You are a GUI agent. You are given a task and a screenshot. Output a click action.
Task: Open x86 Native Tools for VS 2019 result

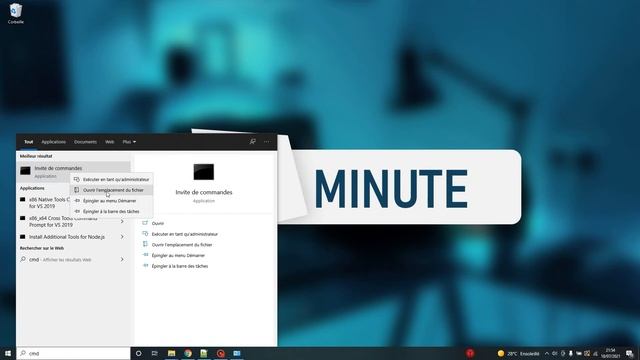pos(45,203)
